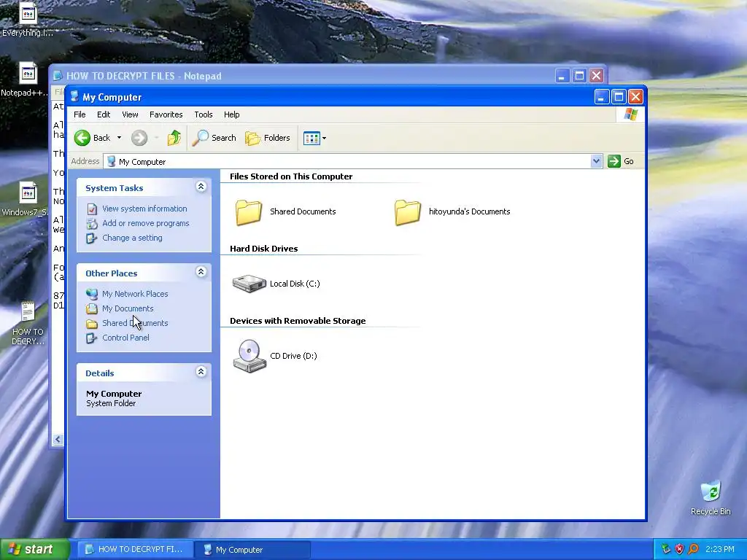Open the View menu
Image resolution: width=747 pixels, height=560 pixels.
pyautogui.click(x=130, y=114)
